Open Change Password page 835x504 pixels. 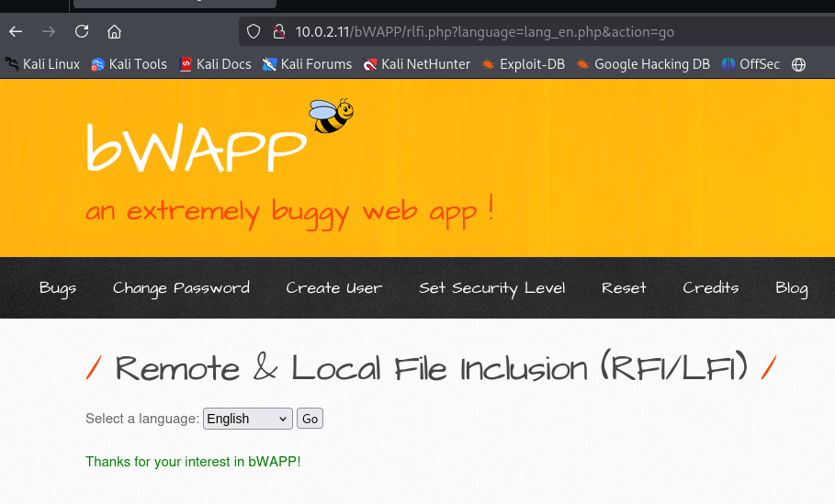coord(181,287)
